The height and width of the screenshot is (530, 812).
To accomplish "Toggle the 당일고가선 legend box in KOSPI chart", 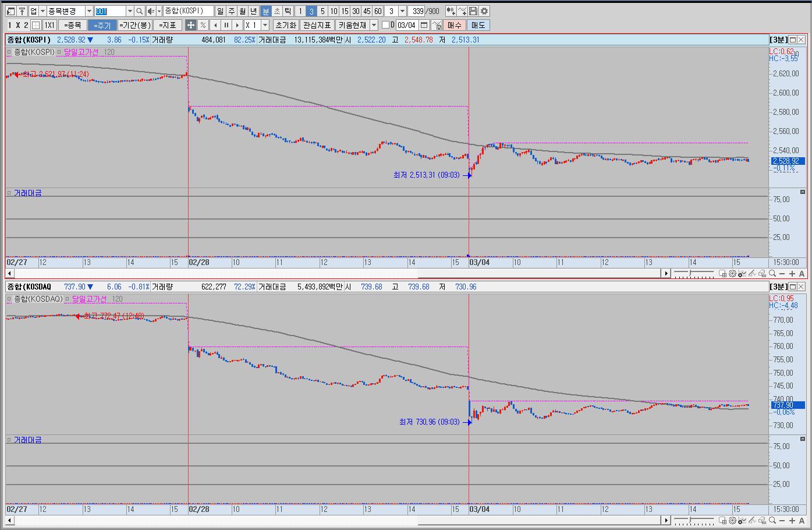I will (59, 52).
